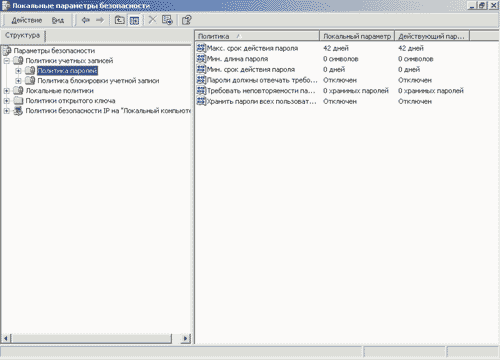Collapse Политики учетных записей node
Screen dimensions: 500x360
point(6,61)
